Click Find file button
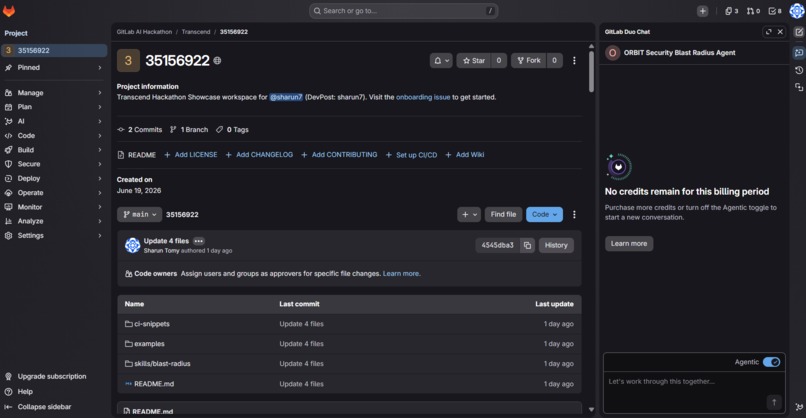The height and width of the screenshot is (418, 806). point(503,214)
